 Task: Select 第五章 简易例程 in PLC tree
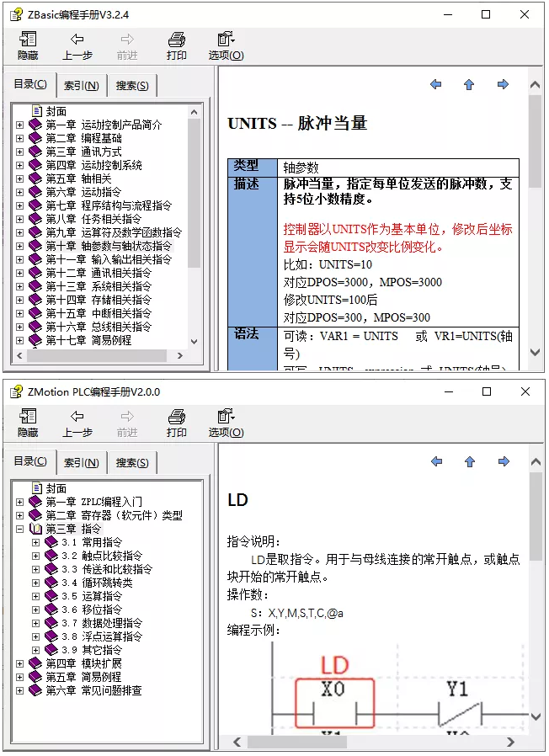[83, 677]
